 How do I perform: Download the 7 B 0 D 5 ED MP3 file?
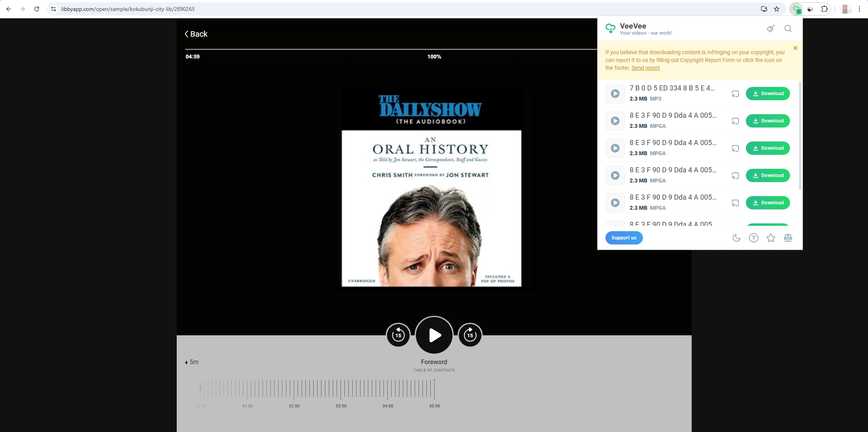[x=768, y=94]
